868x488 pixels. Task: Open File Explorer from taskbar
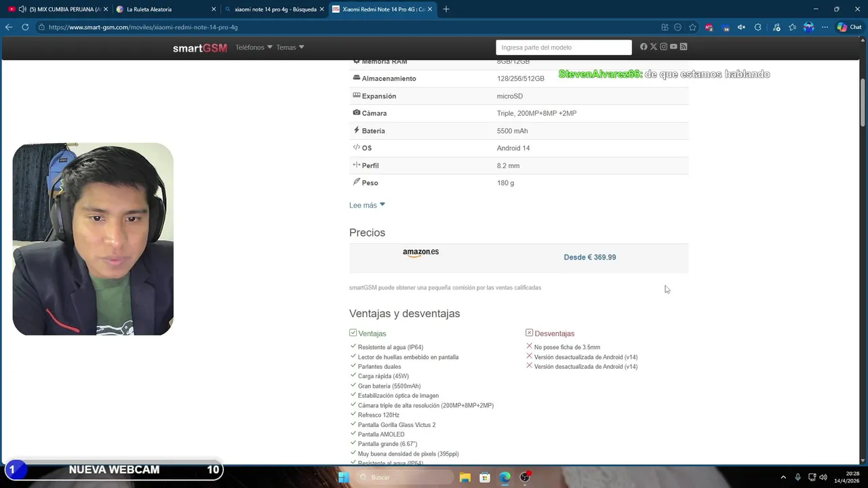pos(465,477)
